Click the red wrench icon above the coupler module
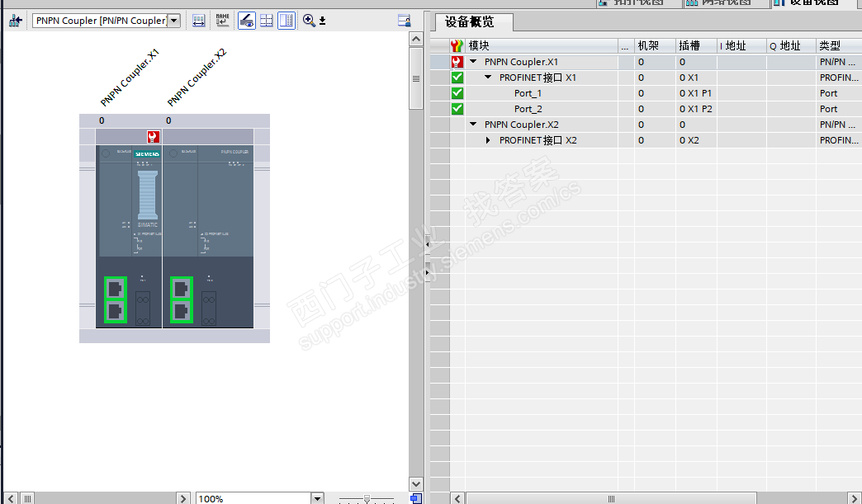The height and width of the screenshot is (504, 862). coord(154,137)
